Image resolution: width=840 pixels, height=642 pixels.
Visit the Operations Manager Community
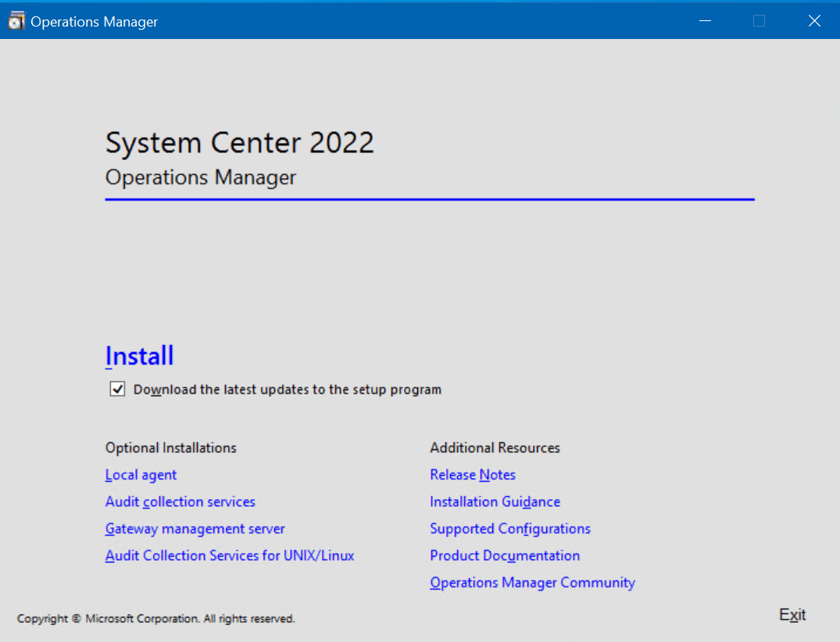click(x=532, y=583)
